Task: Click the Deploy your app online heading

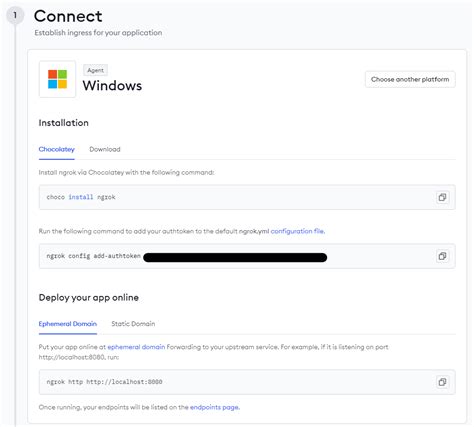Action: (89, 297)
